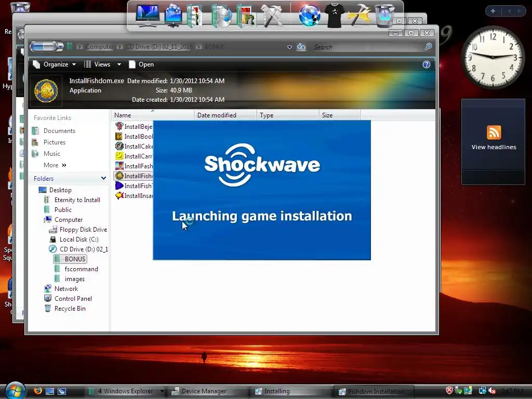Image resolution: width=532 pixels, height=399 pixels.
Task: Select the InstallCarr smiley file
Action: point(134,156)
